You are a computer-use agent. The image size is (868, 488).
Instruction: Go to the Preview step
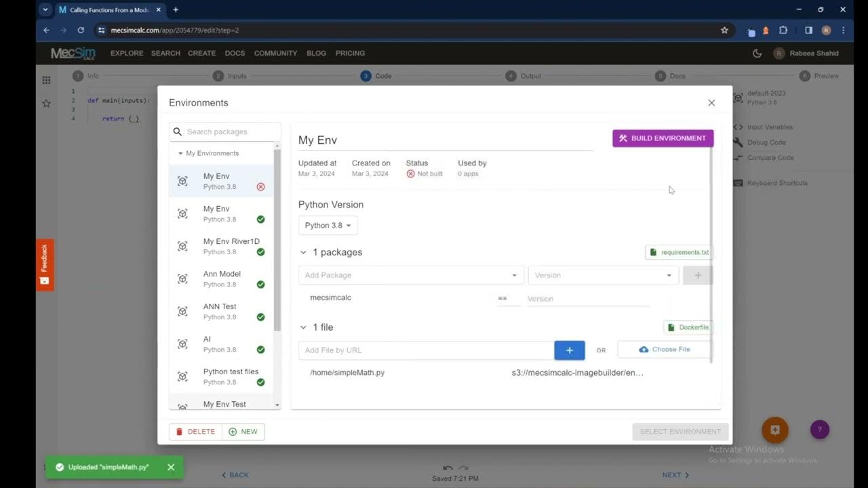click(x=819, y=76)
